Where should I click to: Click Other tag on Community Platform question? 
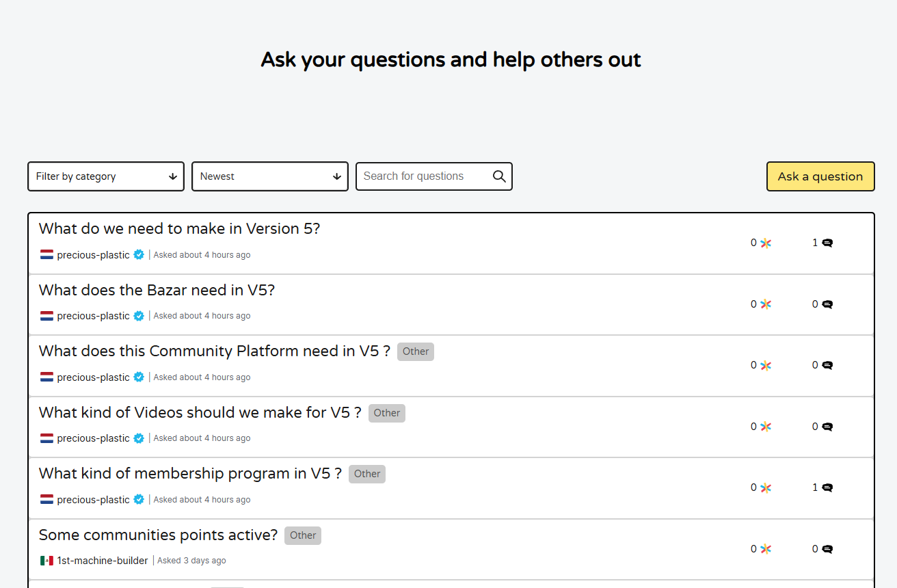pyautogui.click(x=415, y=351)
